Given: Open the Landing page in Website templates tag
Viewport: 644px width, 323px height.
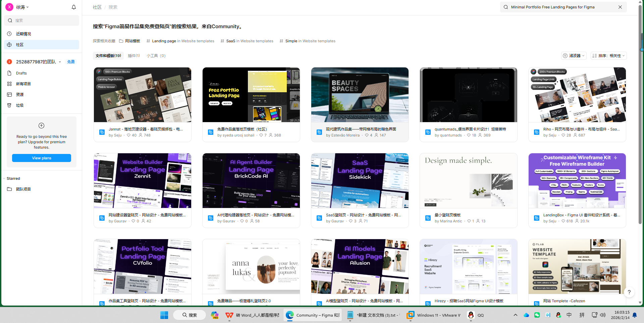Looking at the screenshot, I should 180,41.
